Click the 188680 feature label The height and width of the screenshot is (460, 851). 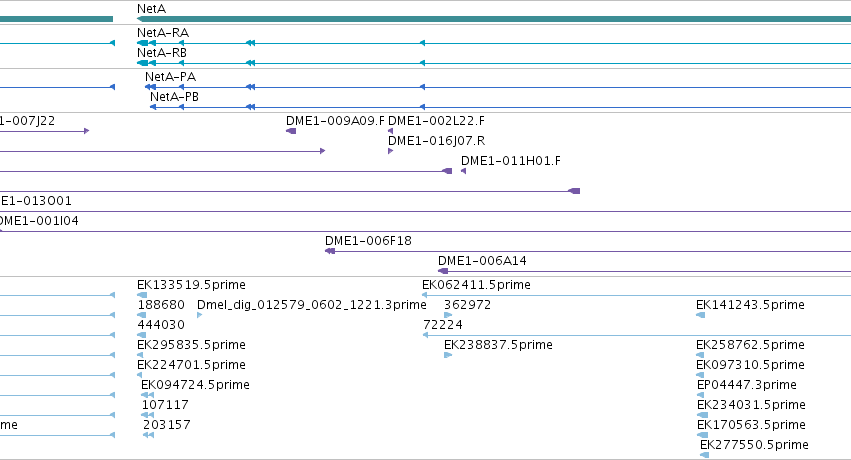[x=161, y=304]
